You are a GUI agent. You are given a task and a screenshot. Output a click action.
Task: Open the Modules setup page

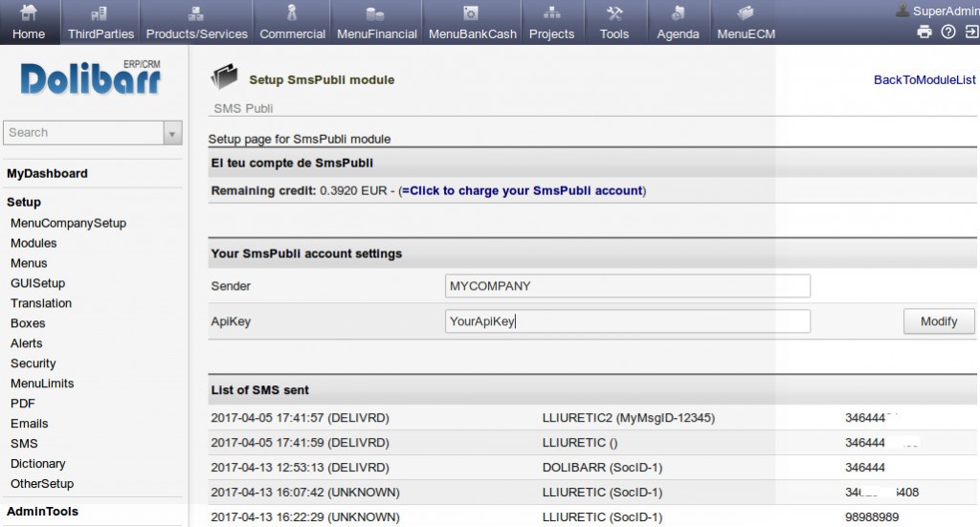33,243
